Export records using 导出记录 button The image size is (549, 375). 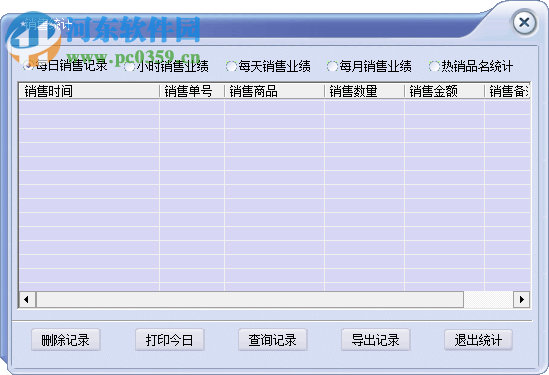[x=376, y=340]
